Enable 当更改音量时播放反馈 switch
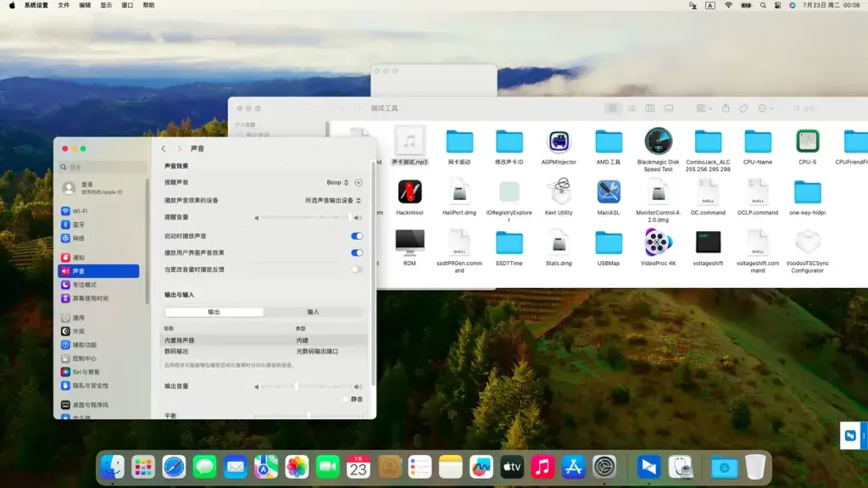The height and width of the screenshot is (488, 868). click(357, 269)
